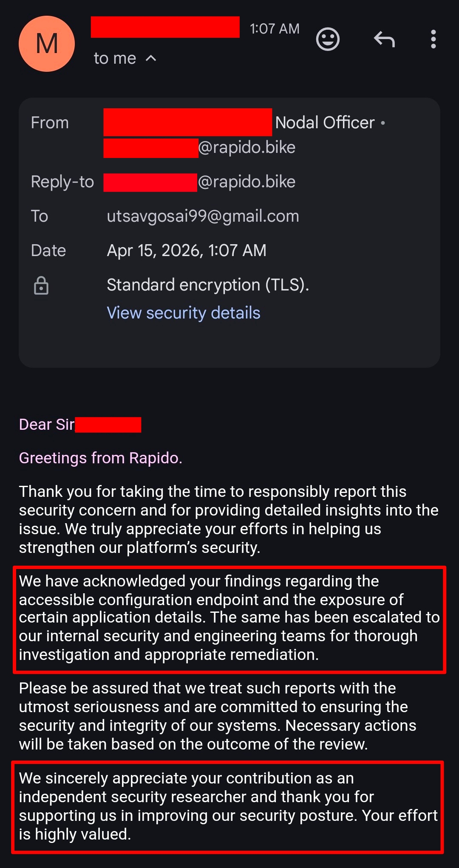Tap the "Thank you for taking the time" paragraph
The image size is (459, 868).
(229, 520)
